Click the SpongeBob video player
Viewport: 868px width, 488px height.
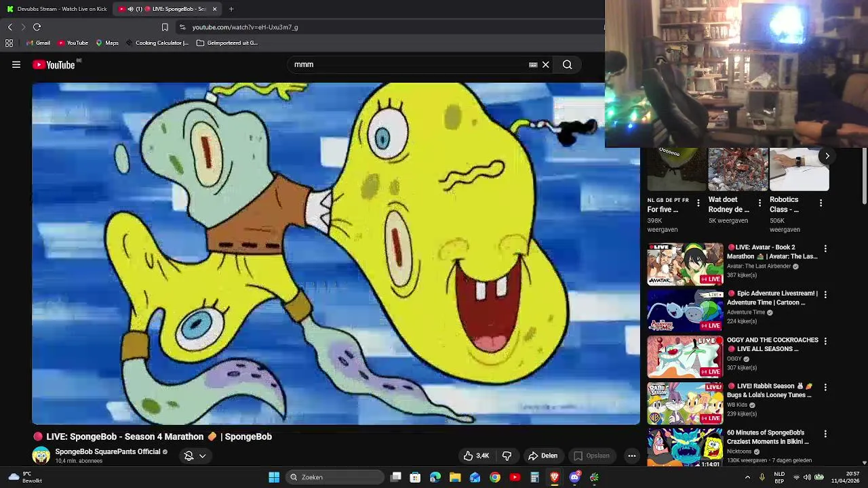coord(336,253)
